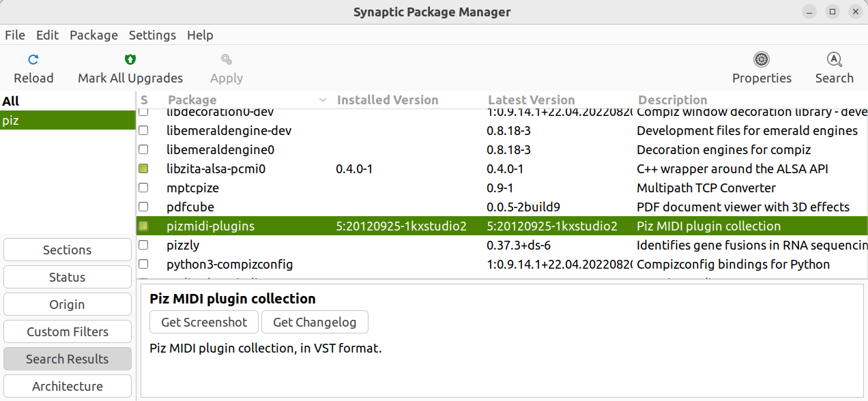Click status icon for pizmidi-plugins
This screenshot has width=868, height=401.
pyautogui.click(x=143, y=226)
